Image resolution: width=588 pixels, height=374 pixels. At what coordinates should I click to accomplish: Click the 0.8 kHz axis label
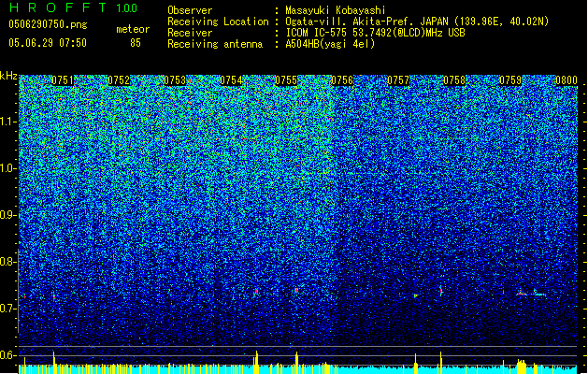click(x=7, y=262)
